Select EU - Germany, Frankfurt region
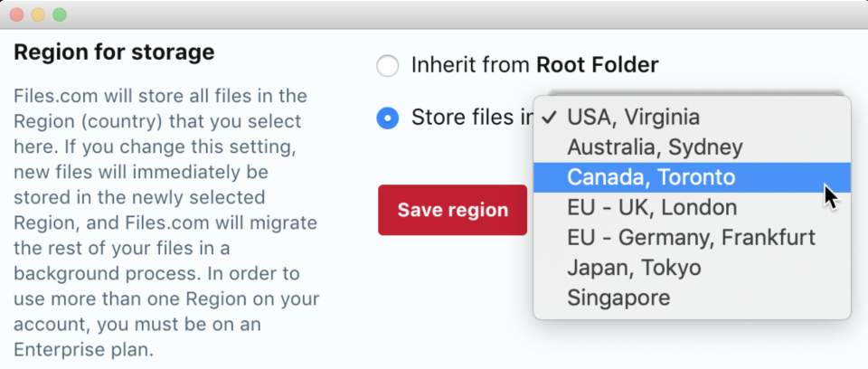Viewport: 868px width, 369px height. (x=691, y=238)
